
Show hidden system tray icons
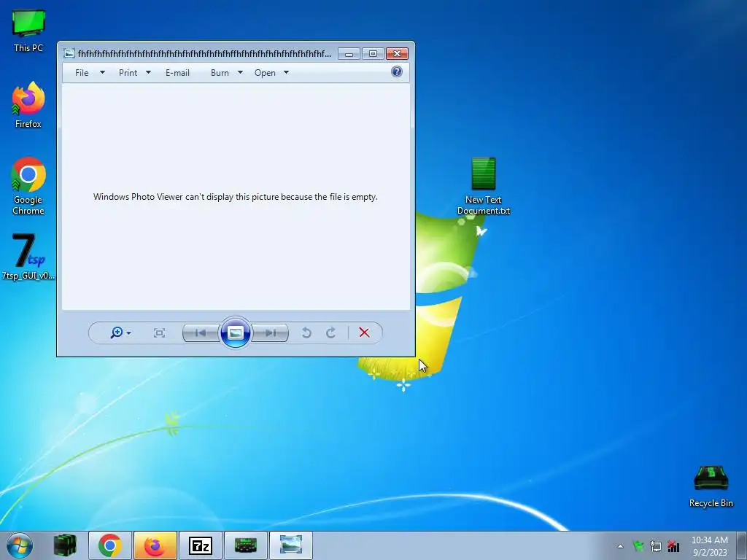(x=620, y=546)
